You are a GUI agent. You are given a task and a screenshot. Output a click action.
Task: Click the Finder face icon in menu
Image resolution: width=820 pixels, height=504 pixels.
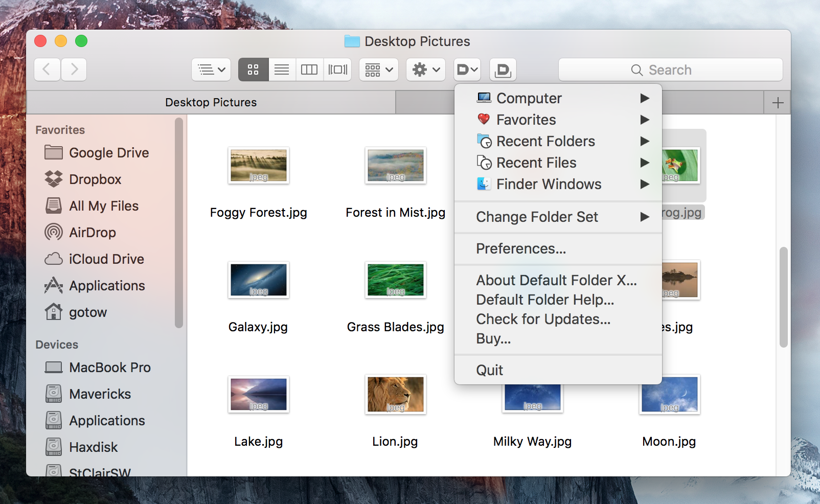(484, 184)
